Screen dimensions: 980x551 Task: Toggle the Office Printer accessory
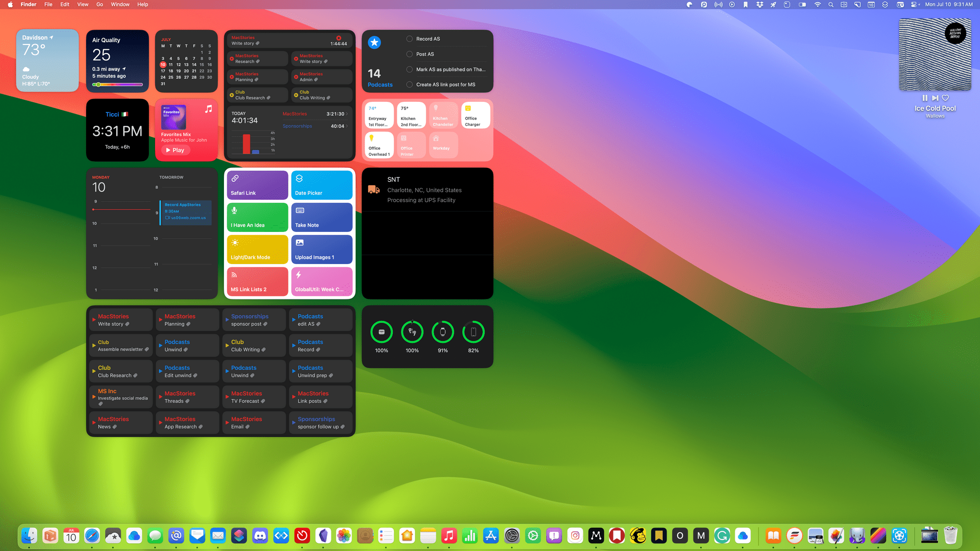[x=412, y=145]
